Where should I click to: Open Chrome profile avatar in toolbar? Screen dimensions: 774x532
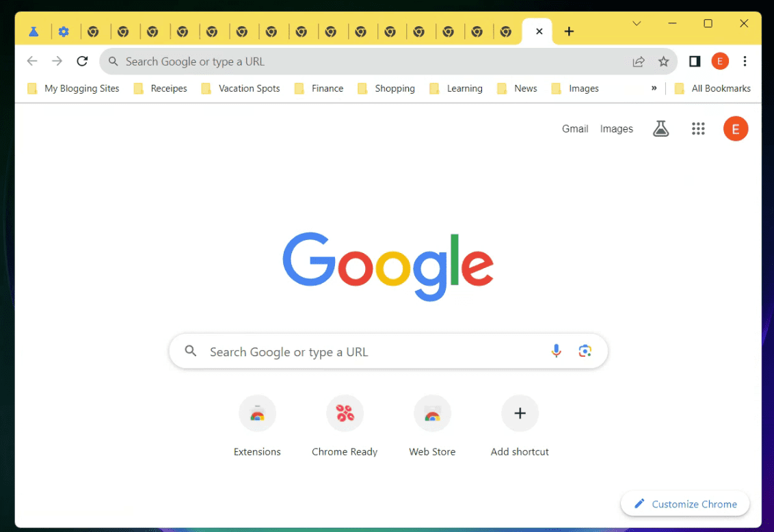pyautogui.click(x=720, y=61)
